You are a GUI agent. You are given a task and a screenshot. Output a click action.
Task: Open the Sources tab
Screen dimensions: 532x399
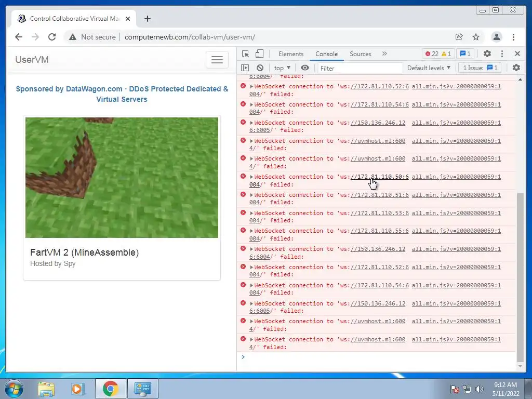click(x=361, y=54)
